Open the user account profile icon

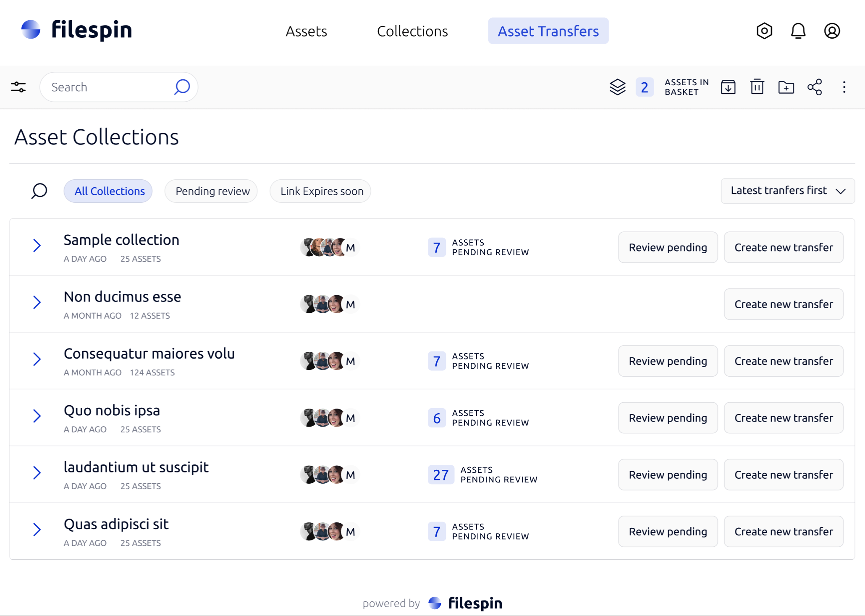[832, 31]
